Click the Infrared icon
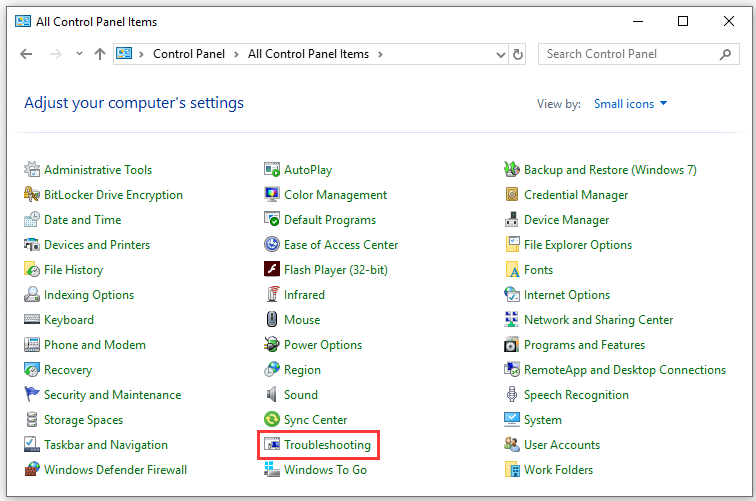The image size is (756, 501). click(272, 294)
